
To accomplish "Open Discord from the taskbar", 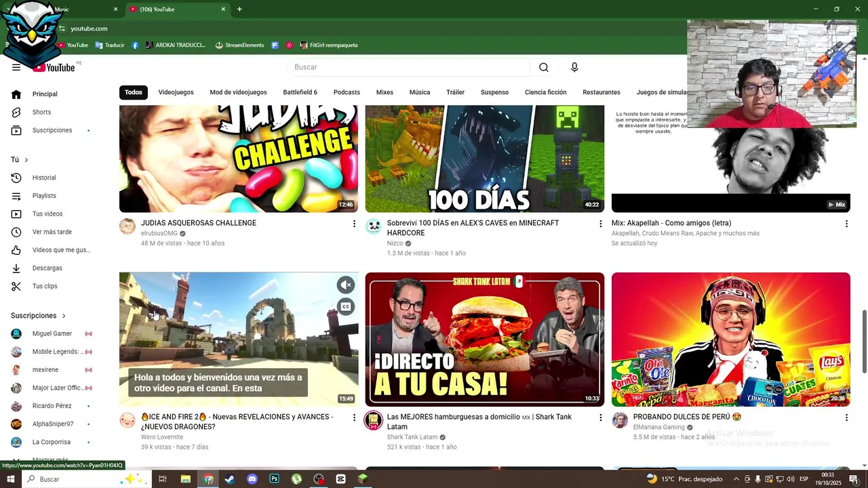I will [x=252, y=479].
